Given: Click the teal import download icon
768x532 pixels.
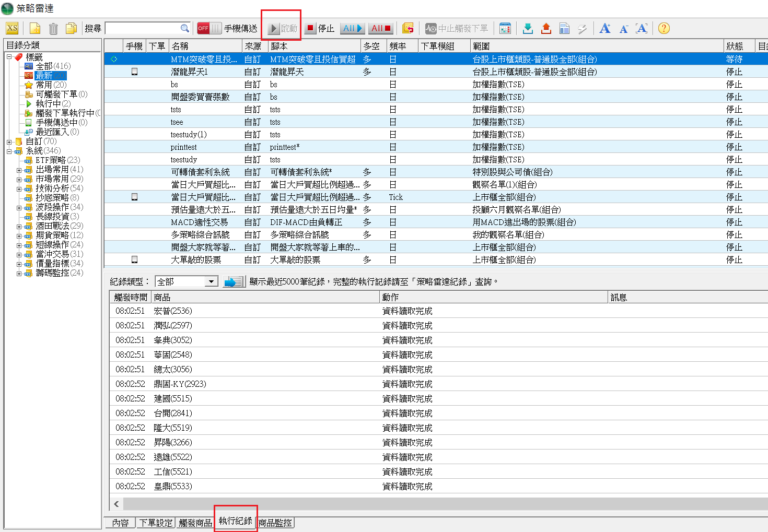Looking at the screenshot, I should point(528,28).
